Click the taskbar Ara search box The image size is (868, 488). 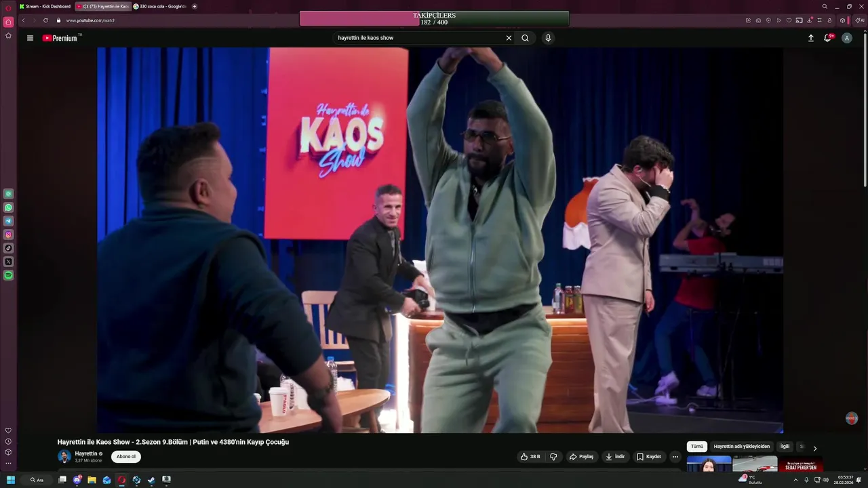point(37,480)
